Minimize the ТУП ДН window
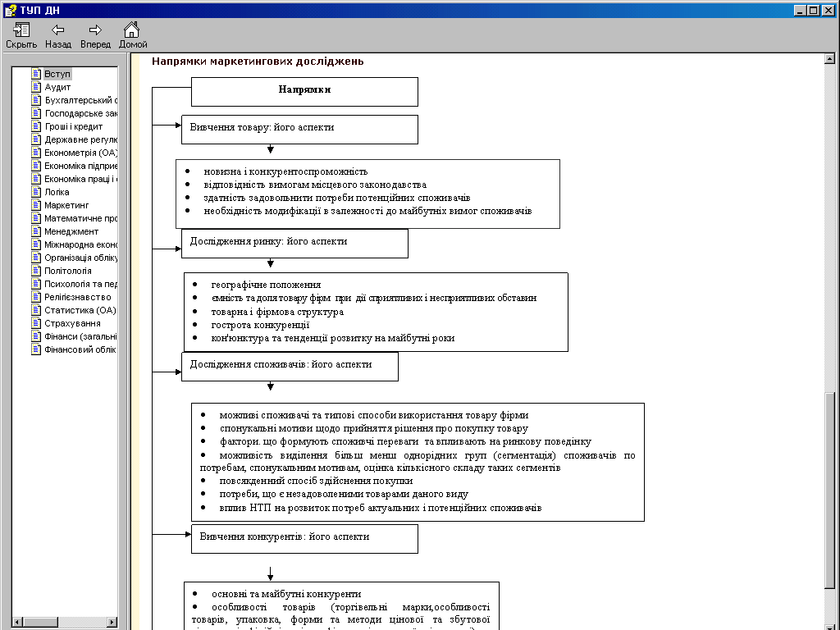 [801, 10]
